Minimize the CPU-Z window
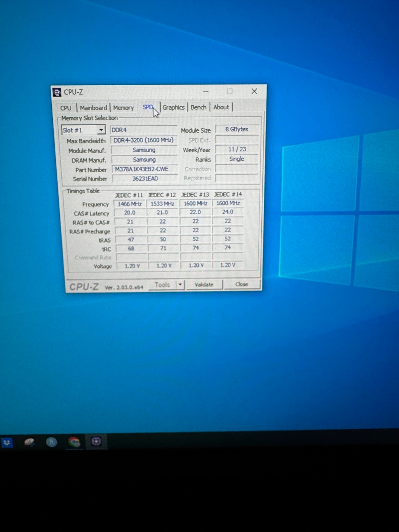This screenshot has height=532, width=399. [x=206, y=91]
